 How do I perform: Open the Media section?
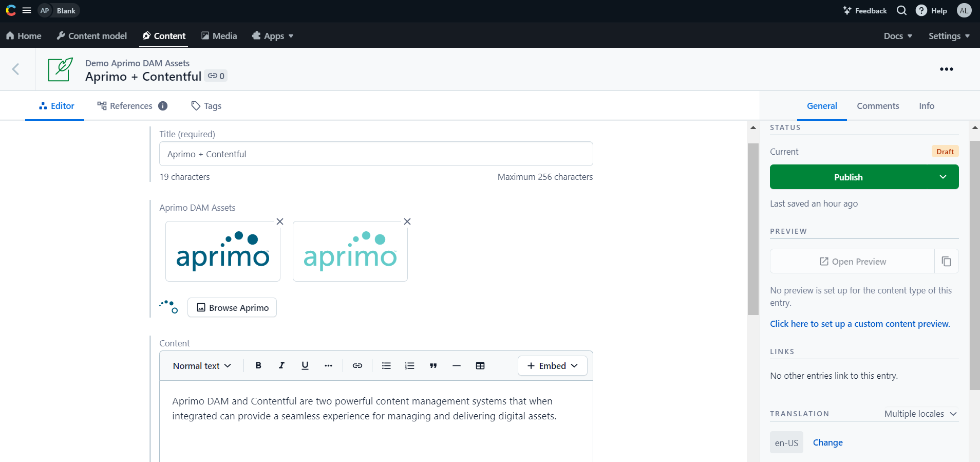point(219,36)
